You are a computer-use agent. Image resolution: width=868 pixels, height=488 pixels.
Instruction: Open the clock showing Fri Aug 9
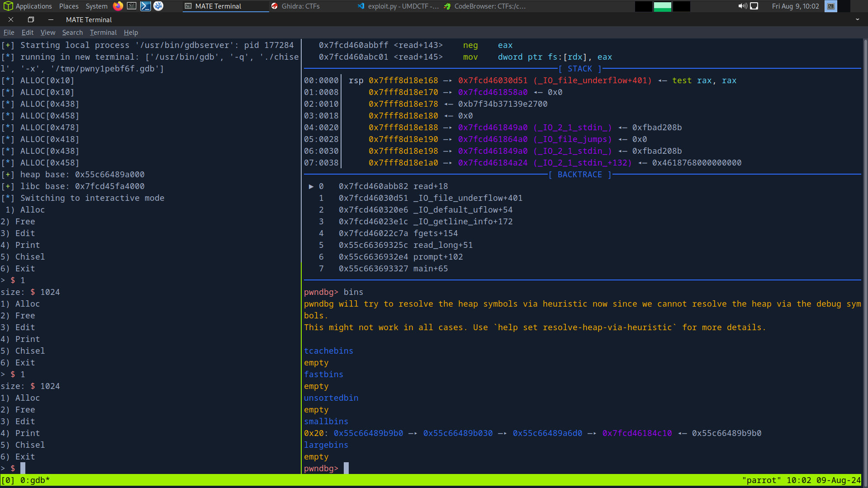[795, 6]
